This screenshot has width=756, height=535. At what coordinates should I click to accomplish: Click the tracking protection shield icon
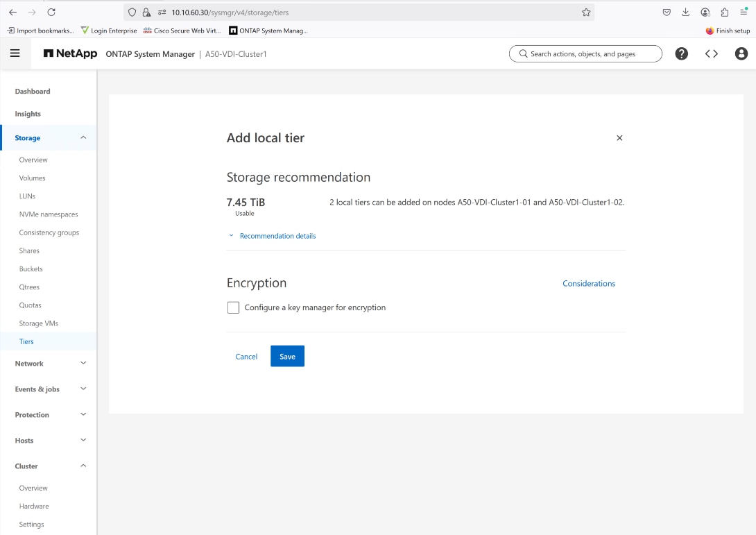click(132, 12)
